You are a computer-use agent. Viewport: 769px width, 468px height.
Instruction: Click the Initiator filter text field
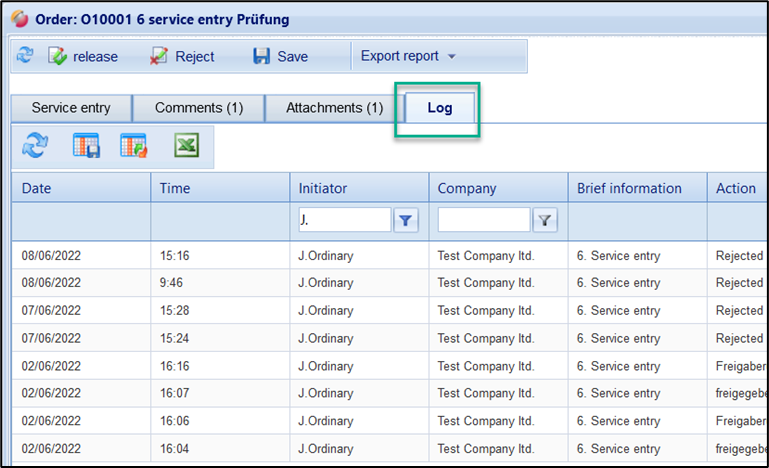pos(344,220)
